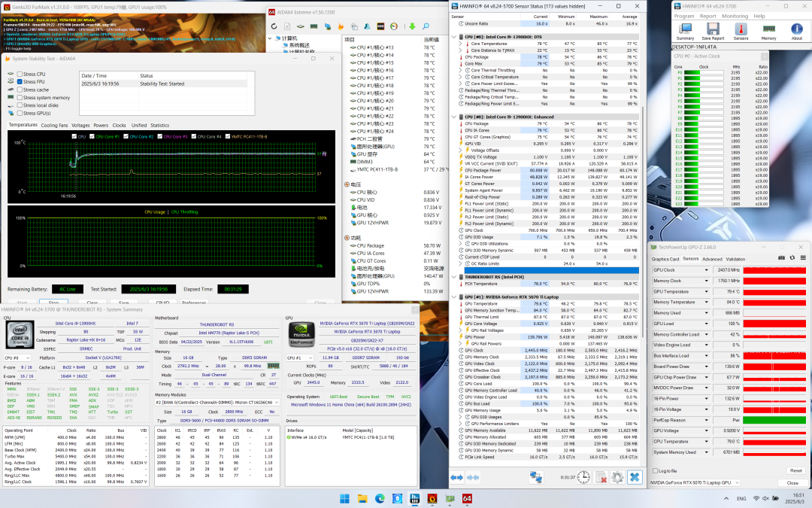The width and height of the screenshot is (812, 508).
Task: Enable the Stress CPU checkbox
Action: pos(20,74)
